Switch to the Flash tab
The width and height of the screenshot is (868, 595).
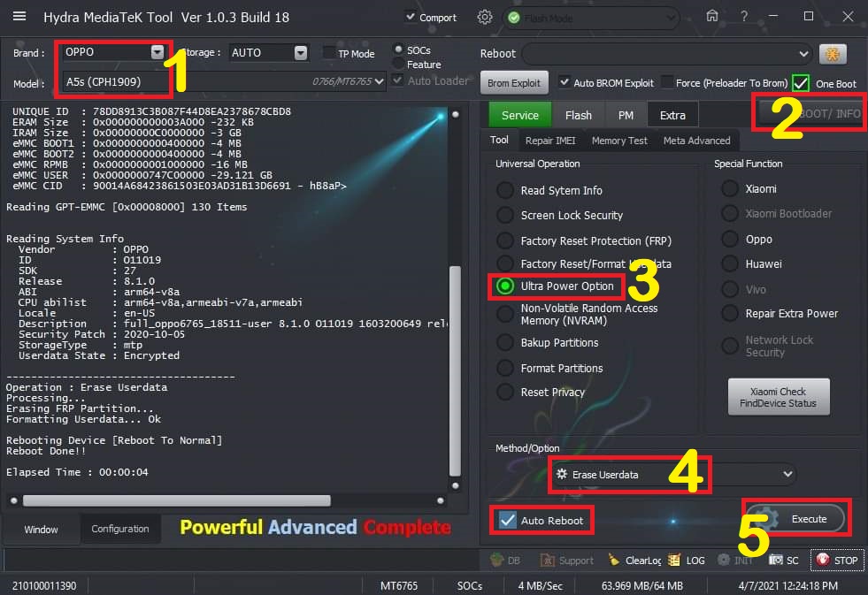coord(579,115)
